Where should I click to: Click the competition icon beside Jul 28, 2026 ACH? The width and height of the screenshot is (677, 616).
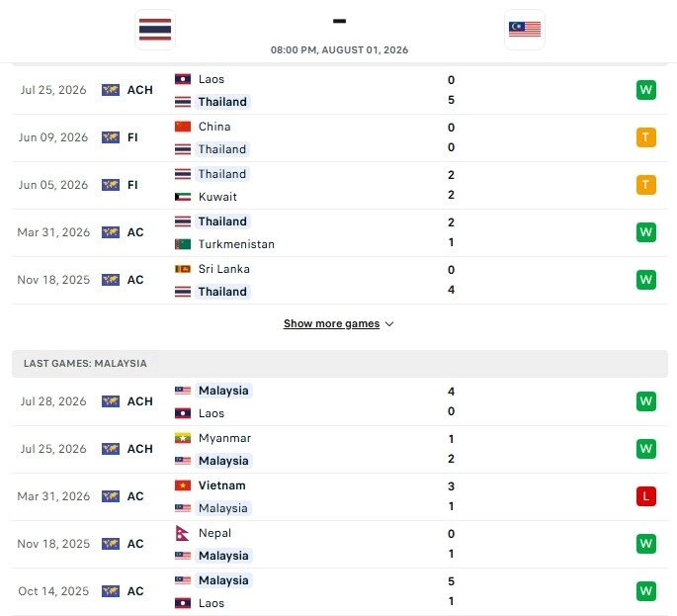(111, 401)
